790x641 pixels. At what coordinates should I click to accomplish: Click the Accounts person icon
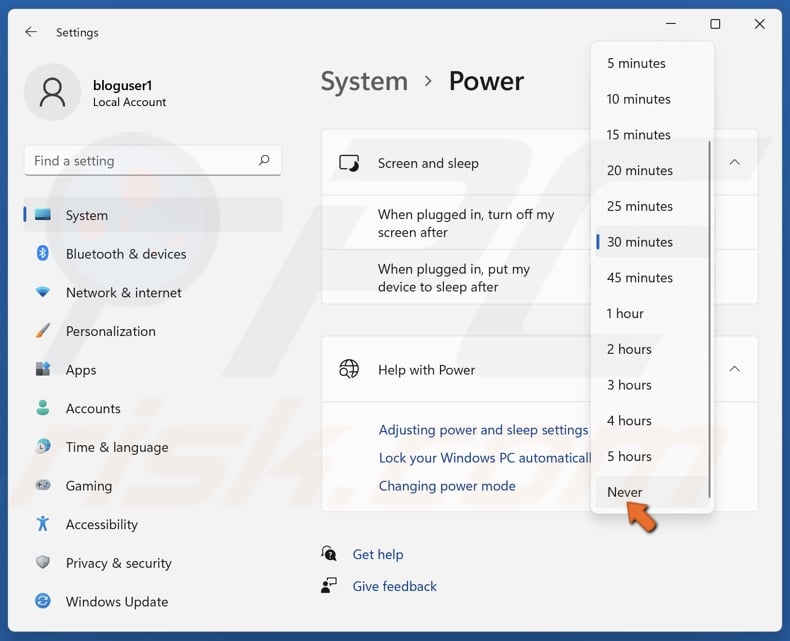point(43,408)
